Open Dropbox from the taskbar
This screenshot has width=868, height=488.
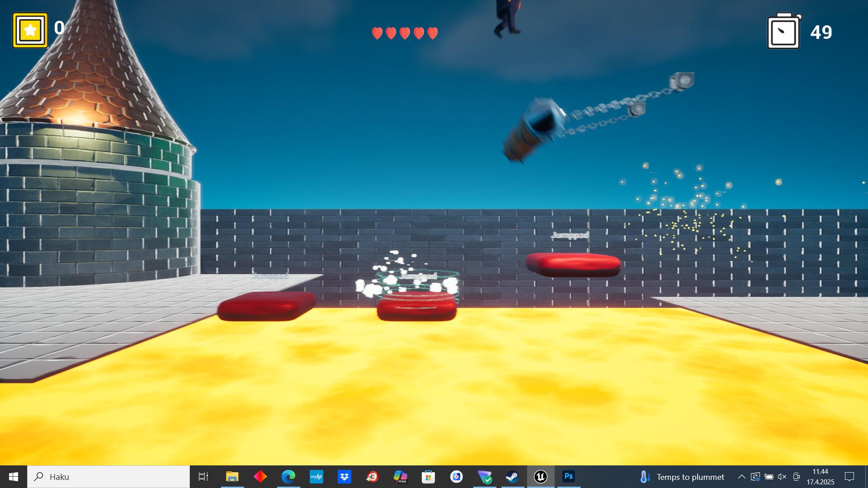tap(344, 477)
